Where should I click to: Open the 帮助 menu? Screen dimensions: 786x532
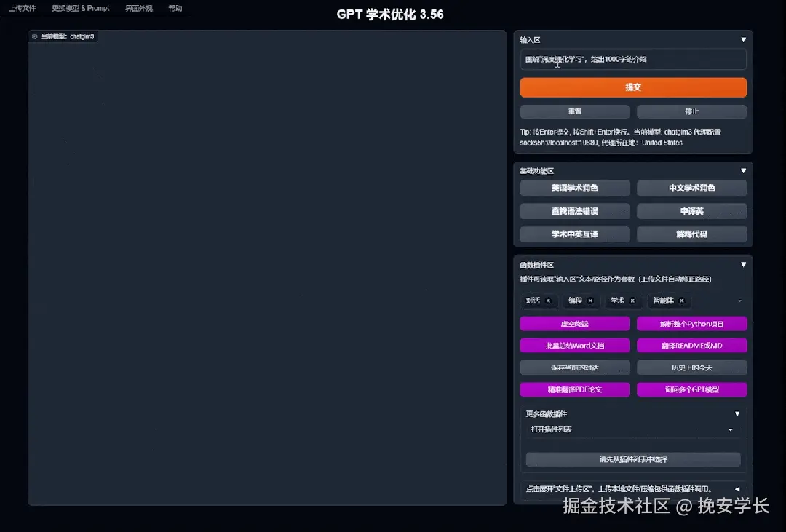175,9
